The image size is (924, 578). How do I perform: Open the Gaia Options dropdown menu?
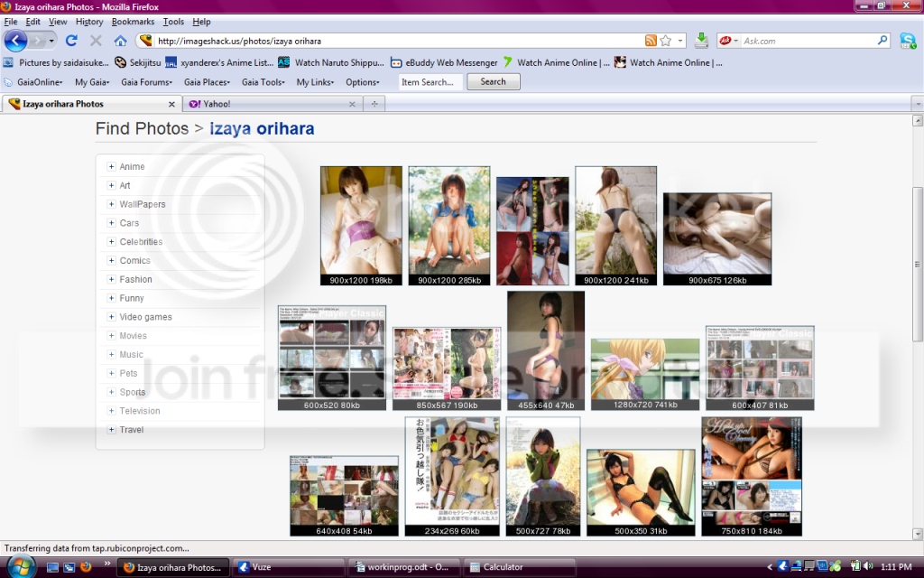(363, 82)
